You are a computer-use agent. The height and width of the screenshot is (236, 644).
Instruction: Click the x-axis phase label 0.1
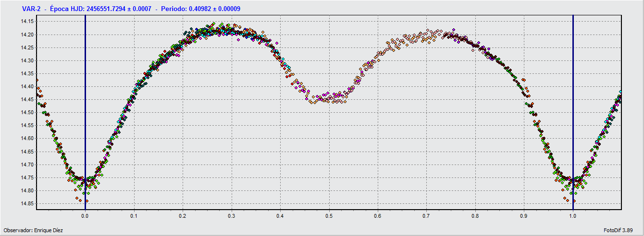[x=134, y=216]
